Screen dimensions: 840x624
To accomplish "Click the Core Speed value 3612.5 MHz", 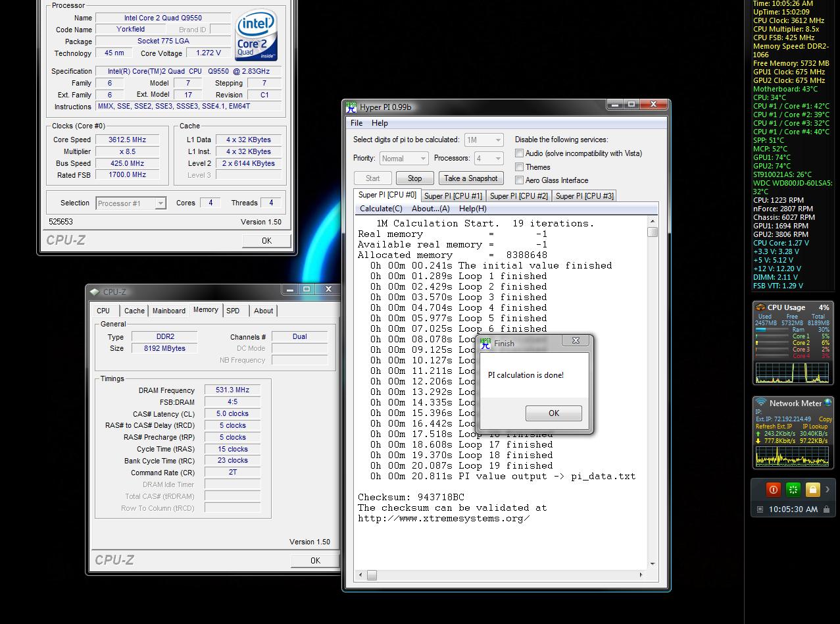I will click(127, 140).
